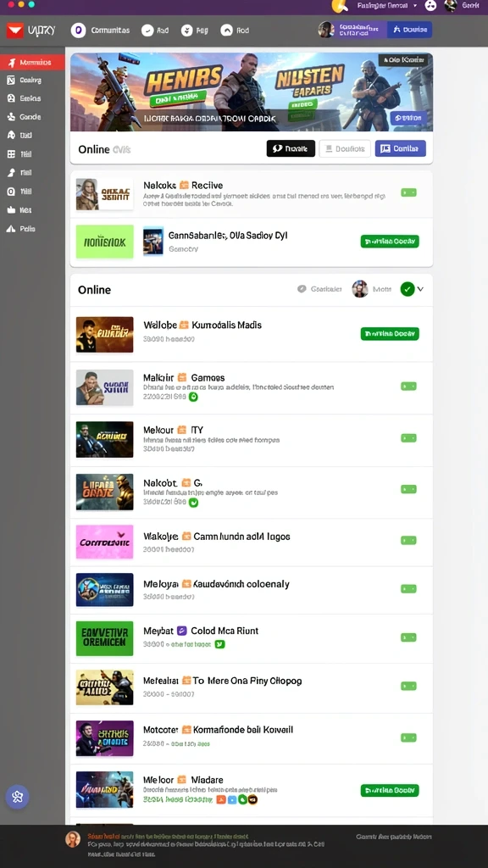This screenshot has height=868, width=488.
Task: Toggle the green checkmark circle in the Online header
Action: pos(408,289)
